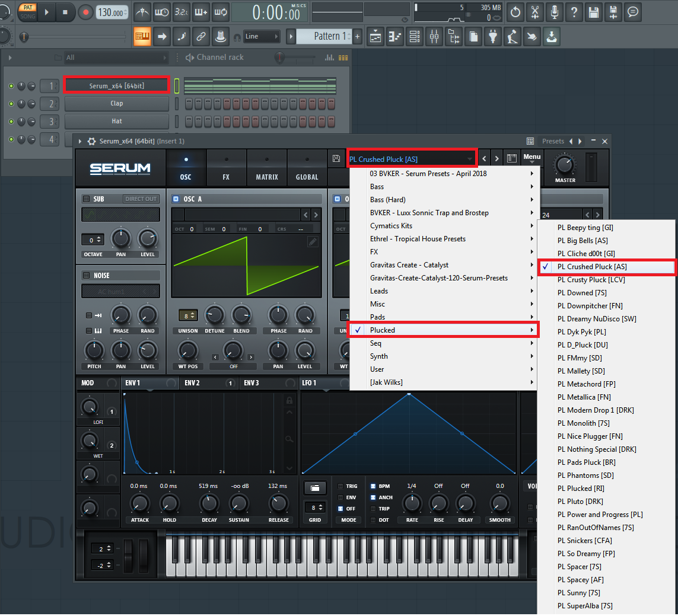
Task: Click the record button in transport
Action: tap(85, 12)
